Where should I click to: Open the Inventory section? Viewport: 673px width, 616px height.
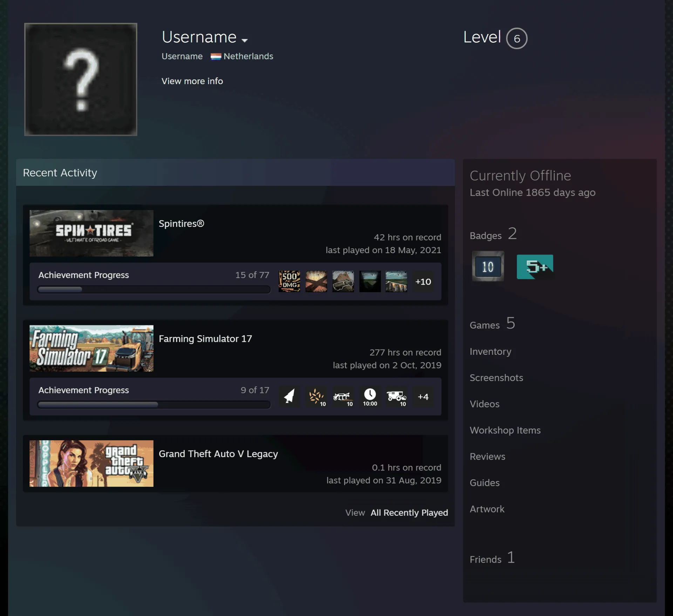[x=490, y=351]
